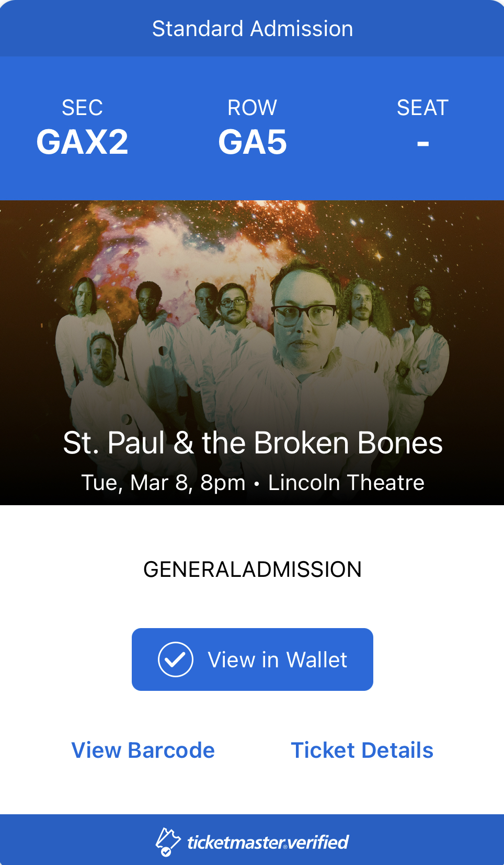The height and width of the screenshot is (865, 504).
Task: Open the Ticket Details link
Action: [x=362, y=750]
